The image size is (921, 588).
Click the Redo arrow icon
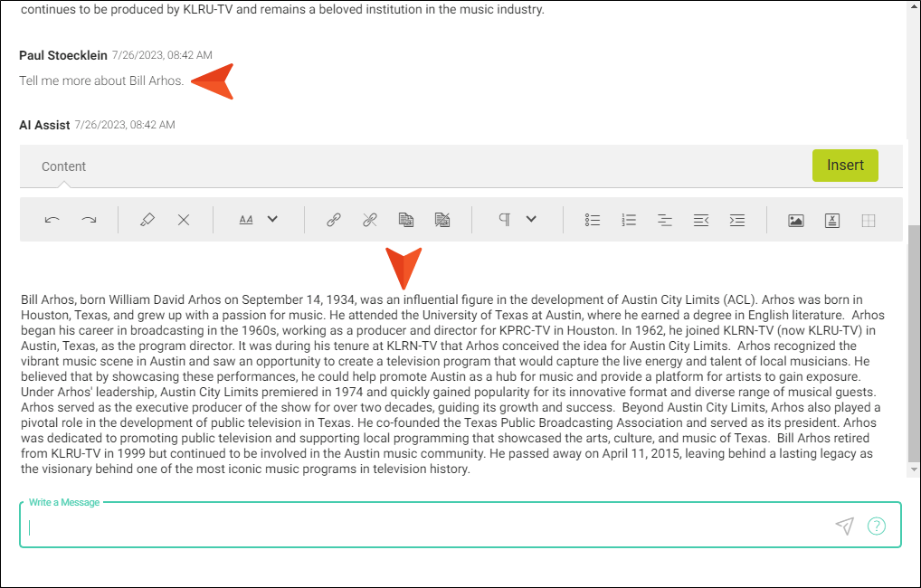click(x=89, y=220)
